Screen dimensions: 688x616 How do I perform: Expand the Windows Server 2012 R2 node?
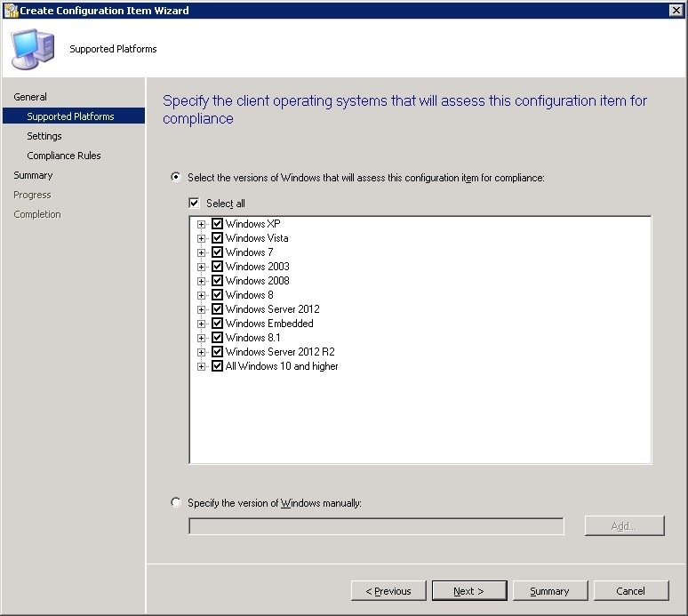click(x=201, y=352)
